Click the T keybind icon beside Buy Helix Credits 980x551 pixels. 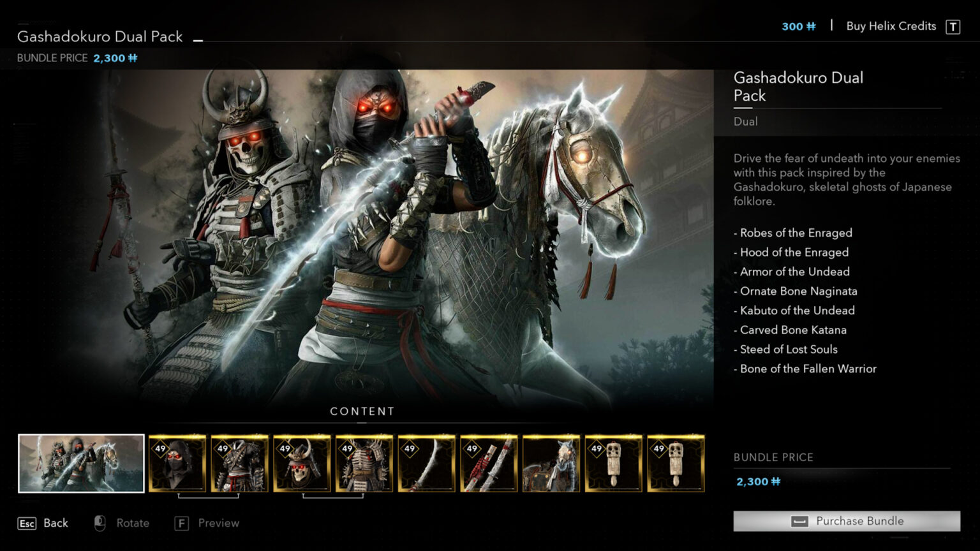(x=951, y=26)
